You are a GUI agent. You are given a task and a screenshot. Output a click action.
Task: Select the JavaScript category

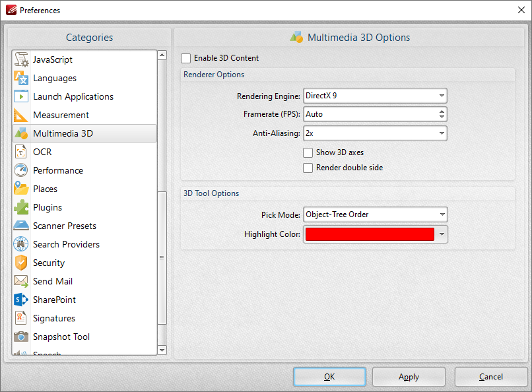(x=85, y=59)
